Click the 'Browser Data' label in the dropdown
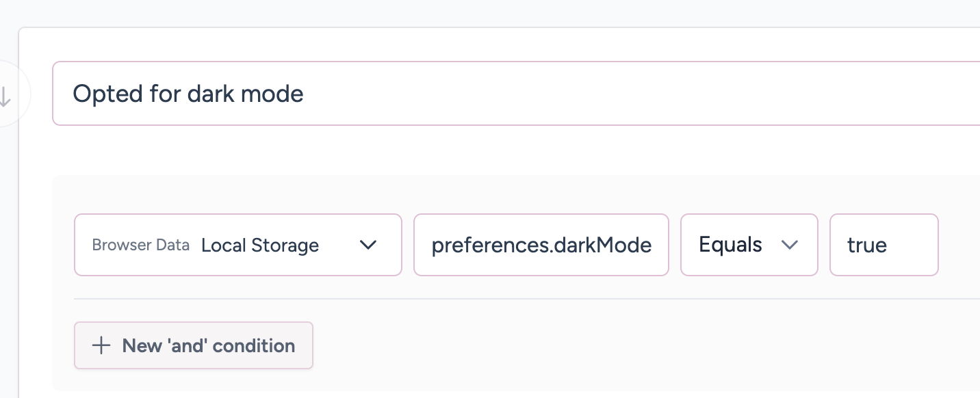The image size is (980, 398). click(141, 245)
